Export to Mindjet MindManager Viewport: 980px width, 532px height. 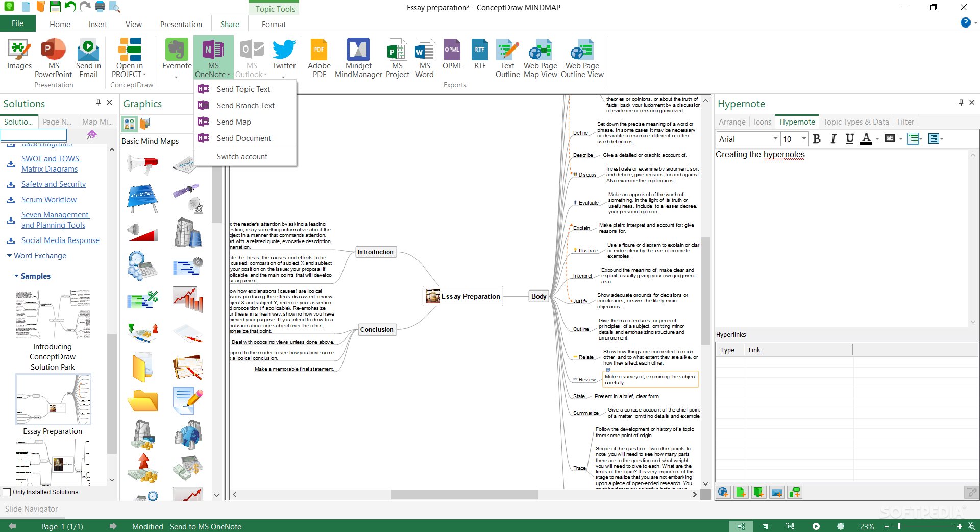coord(358,58)
